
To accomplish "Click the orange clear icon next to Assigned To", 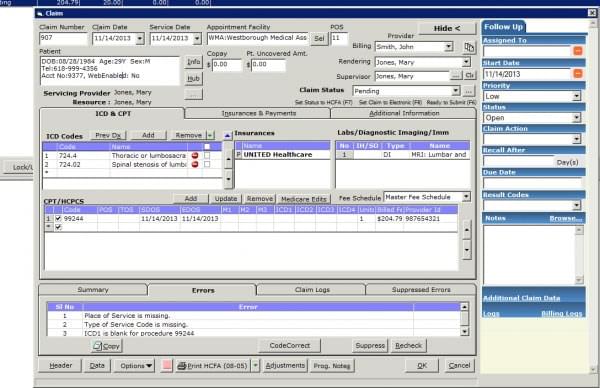I will pos(578,51).
